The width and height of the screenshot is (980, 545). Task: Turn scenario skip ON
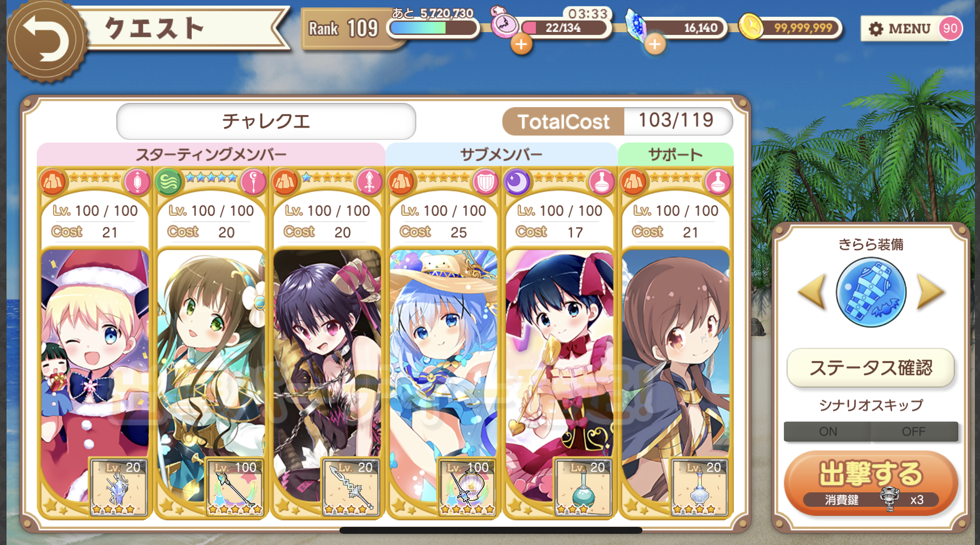(x=827, y=431)
